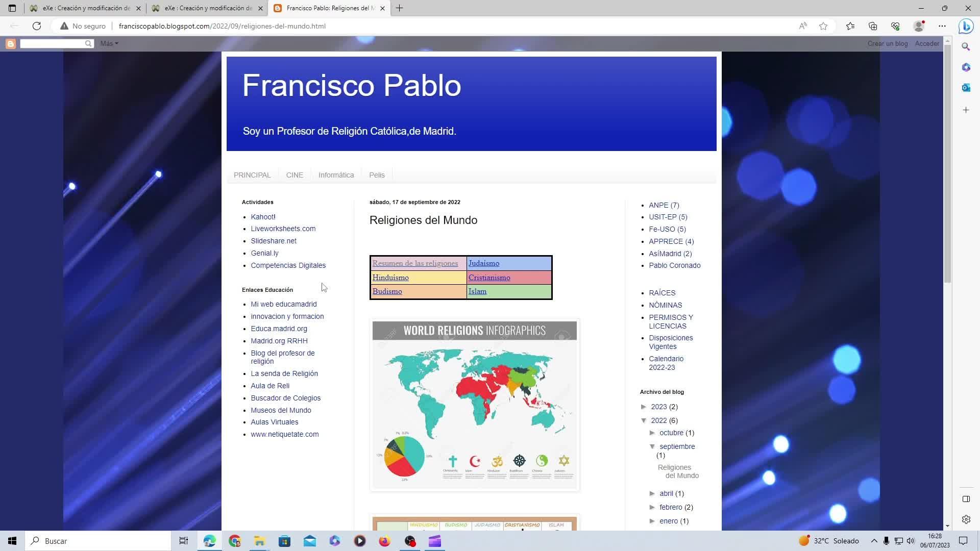Image resolution: width=980 pixels, height=551 pixels.
Task: Open Bing chat sidebar icon
Action: tap(966, 26)
